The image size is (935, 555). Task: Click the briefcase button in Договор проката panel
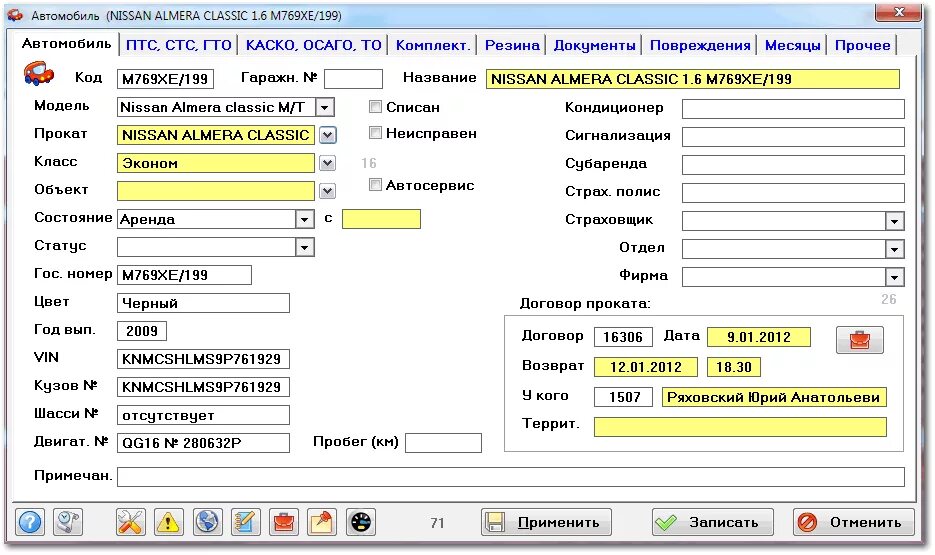coord(859,340)
